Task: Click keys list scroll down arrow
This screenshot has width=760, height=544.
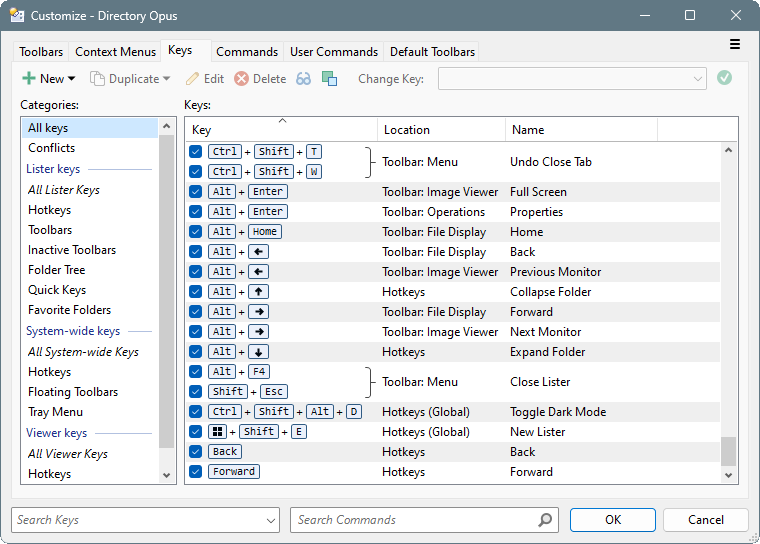Action: click(x=728, y=475)
